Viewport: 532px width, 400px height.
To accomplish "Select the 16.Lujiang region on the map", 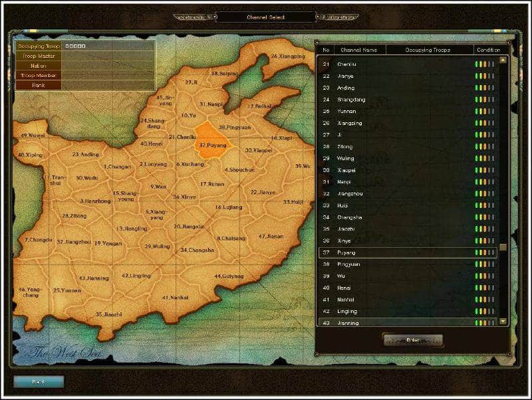I will click(229, 207).
